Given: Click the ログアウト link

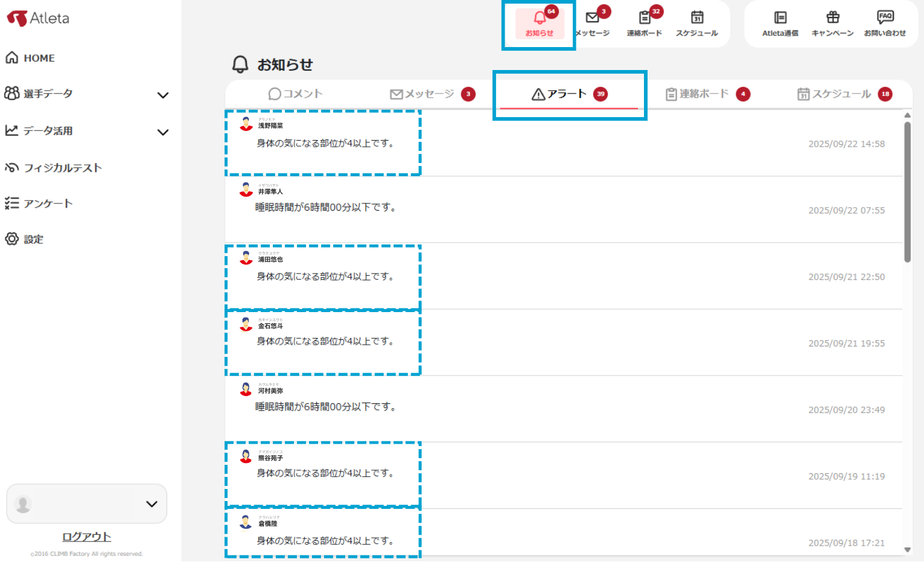Looking at the screenshot, I should [x=86, y=537].
